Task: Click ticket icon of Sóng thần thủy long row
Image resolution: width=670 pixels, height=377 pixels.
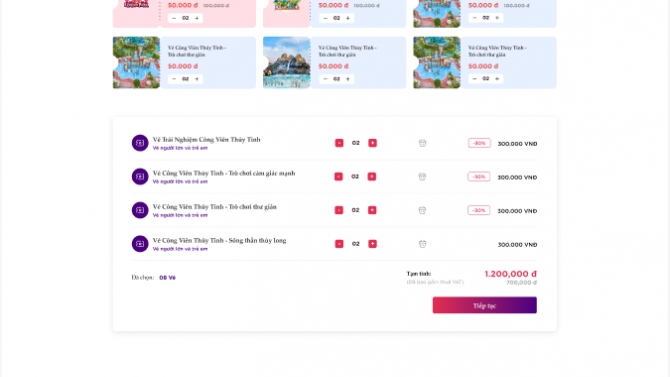Action: tap(140, 244)
